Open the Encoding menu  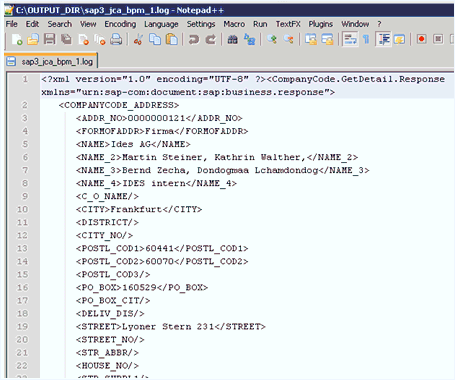pos(120,24)
